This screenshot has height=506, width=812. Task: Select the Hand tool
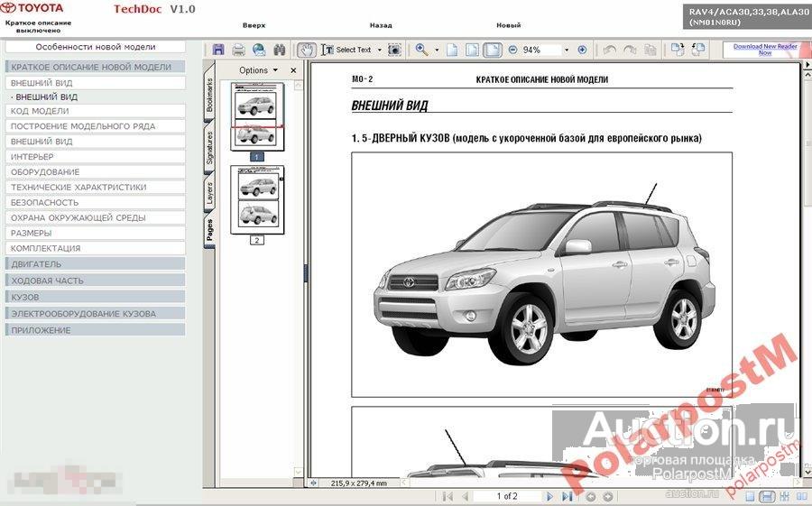(307, 50)
